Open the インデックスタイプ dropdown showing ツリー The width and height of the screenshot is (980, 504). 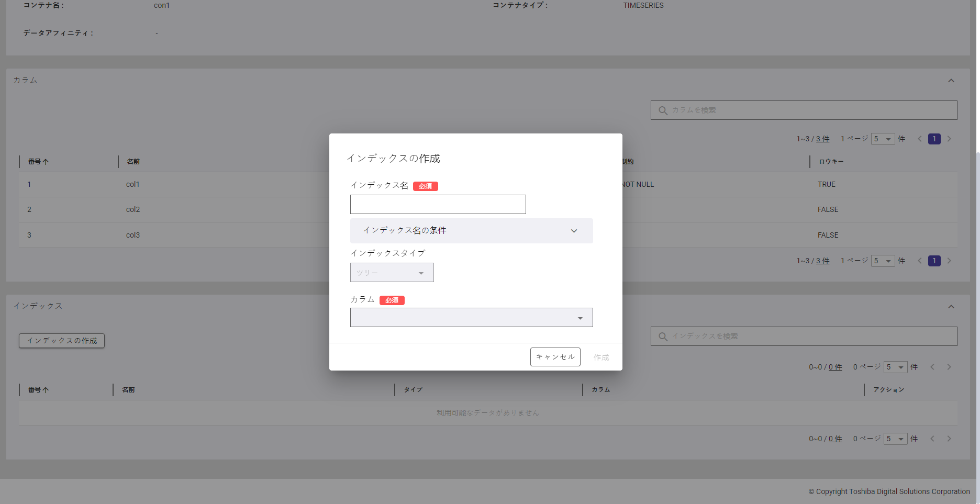point(392,273)
